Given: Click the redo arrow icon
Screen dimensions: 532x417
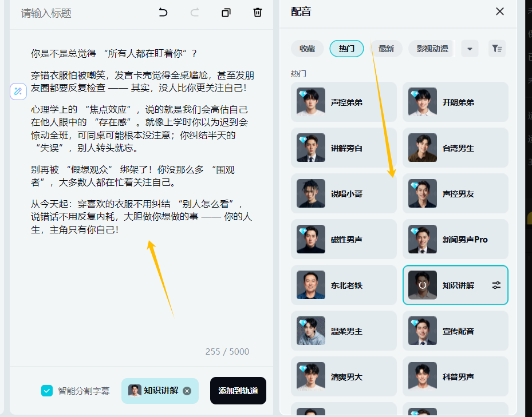Looking at the screenshot, I should click(195, 13).
